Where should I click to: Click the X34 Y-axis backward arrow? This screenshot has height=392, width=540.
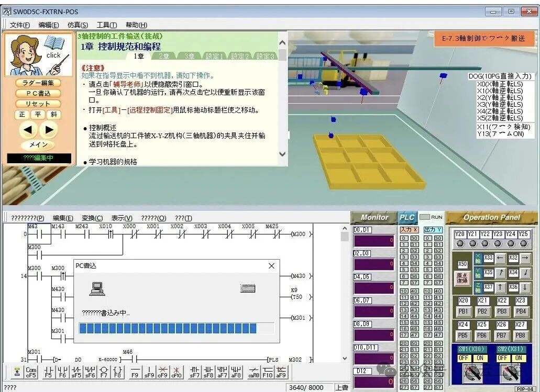point(525,273)
